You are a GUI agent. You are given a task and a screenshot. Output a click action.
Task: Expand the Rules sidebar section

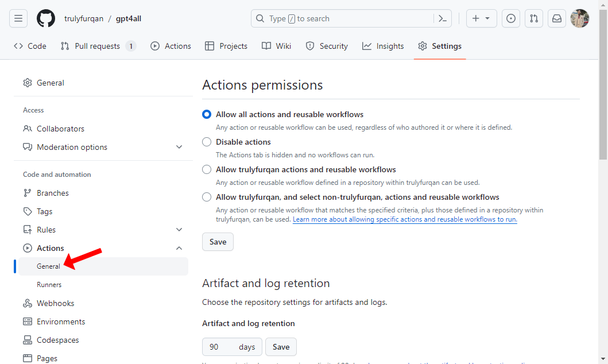(179, 230)
